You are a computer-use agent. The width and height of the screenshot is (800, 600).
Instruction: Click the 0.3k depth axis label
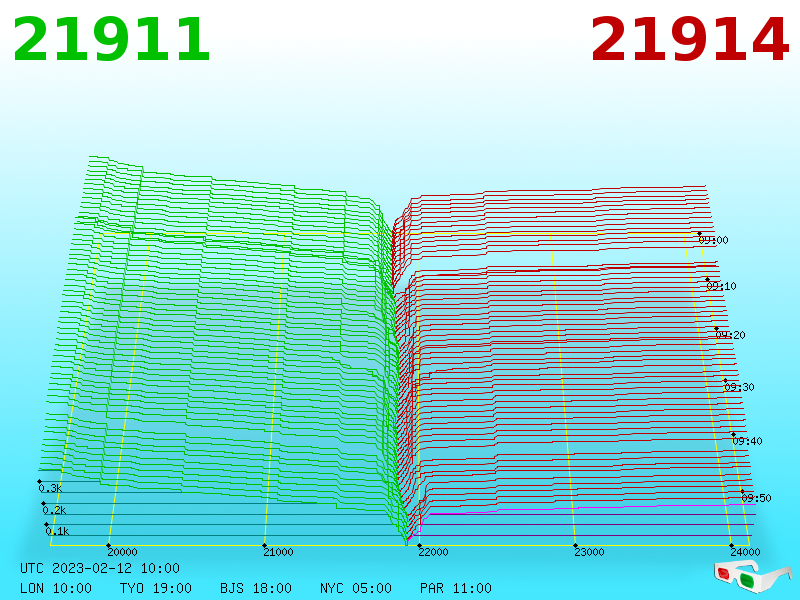pos(50,488)
